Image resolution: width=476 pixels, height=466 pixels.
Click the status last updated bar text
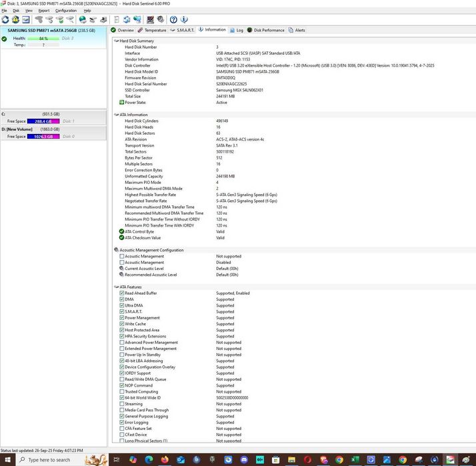41,450
